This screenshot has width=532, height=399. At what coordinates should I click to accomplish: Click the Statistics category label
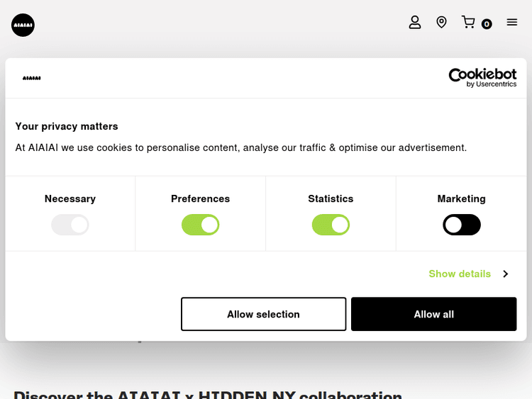pyautogui.click(x=331, y=198)
